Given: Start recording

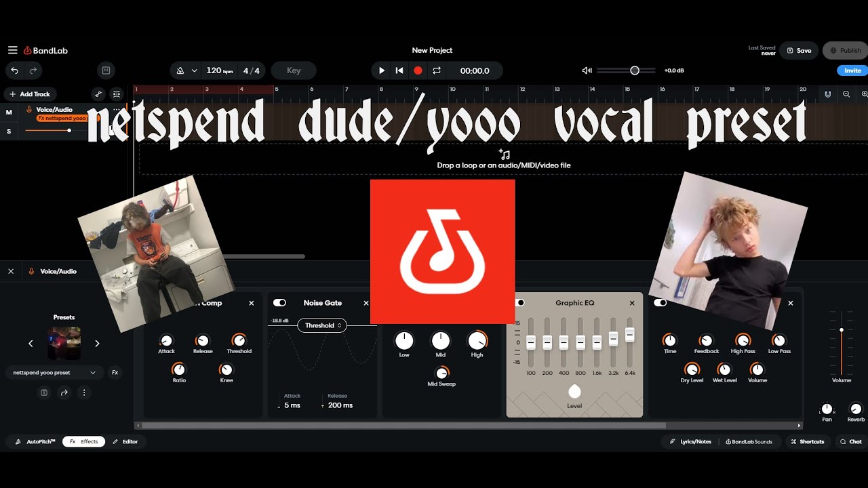Looking at the screenshot, I should pyautogui.click(x=418, y=70).
